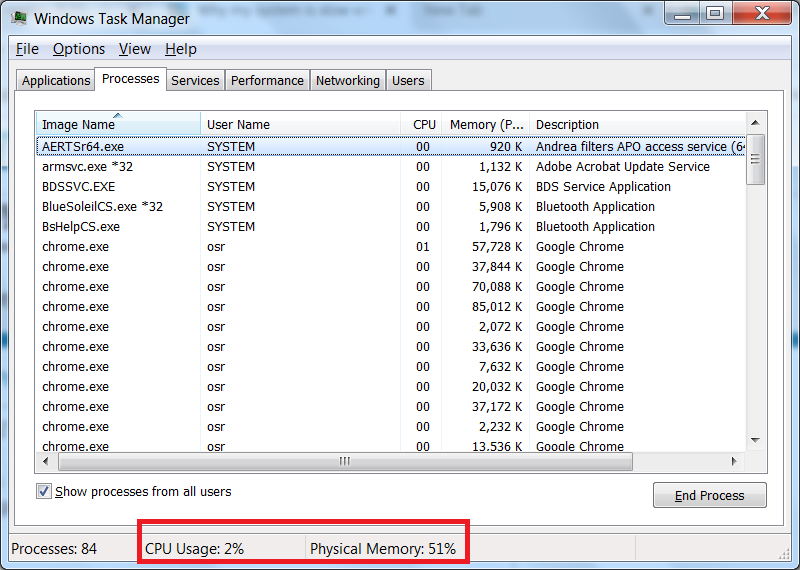
Task: Select chrome.exe row using 37,172 K
Action: (391, 407)
